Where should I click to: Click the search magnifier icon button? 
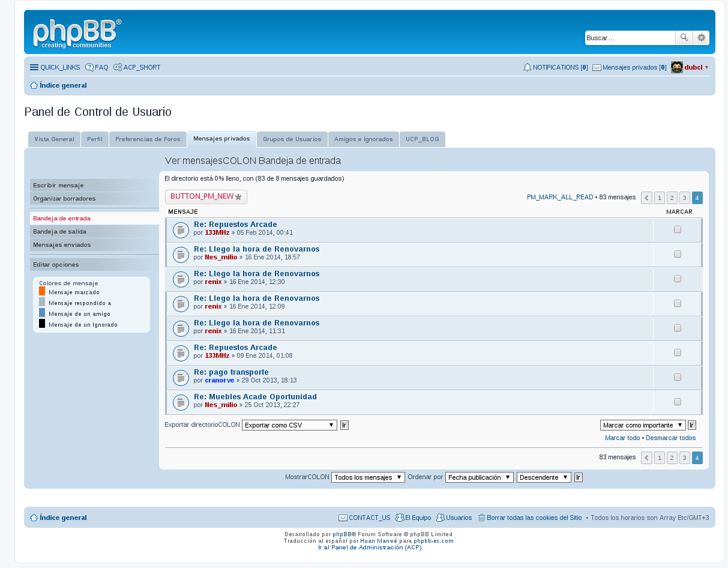click(x=684, y=38)
